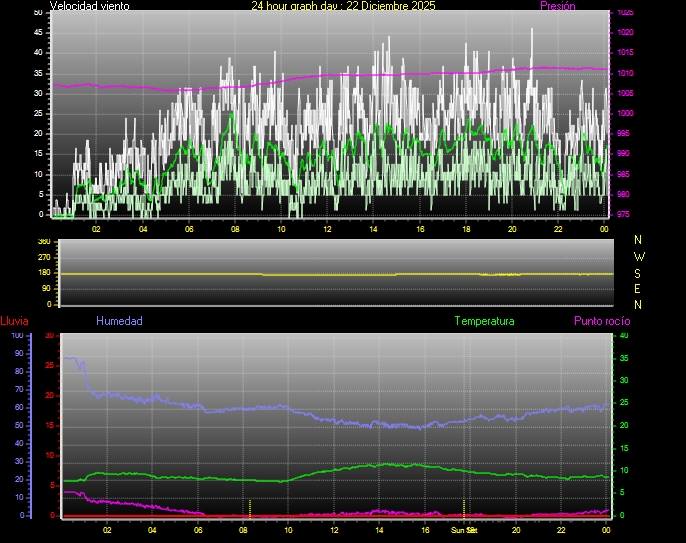This screenshot has width=686, height=543.
Task: Click hour 12 on the wind graph axis
Action: click(327, 228)
